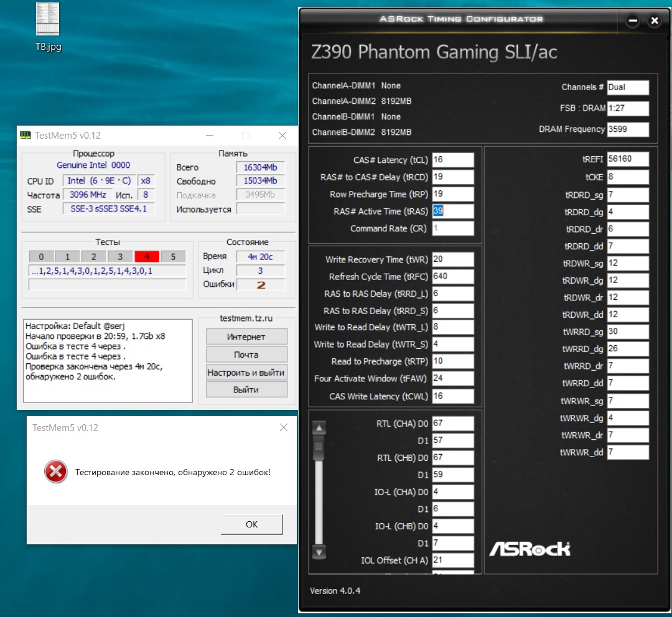
Task: Close the TestMem5 error dialog
Action: tap(283, 427)
